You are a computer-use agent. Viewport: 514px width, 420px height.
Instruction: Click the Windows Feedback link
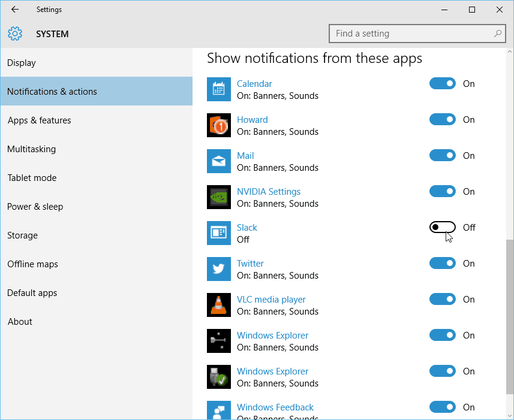pos(275,407)
